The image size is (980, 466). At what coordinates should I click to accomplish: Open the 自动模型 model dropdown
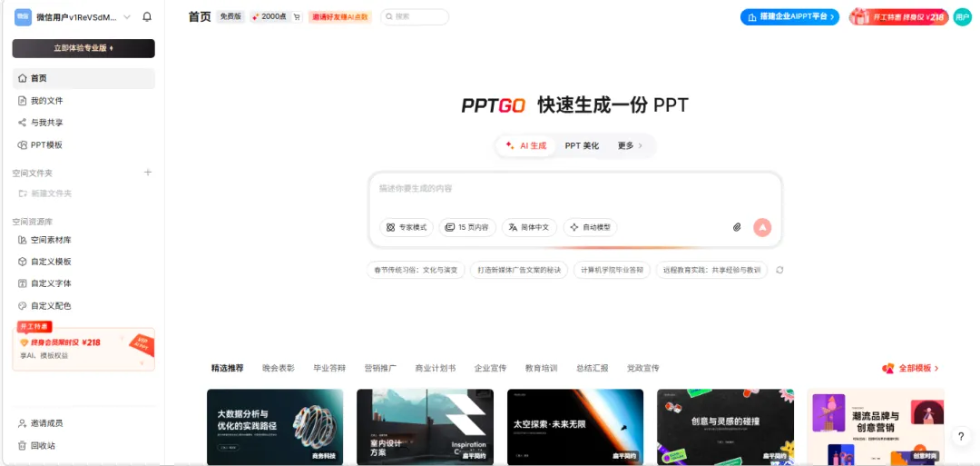[x=590, y=228]
